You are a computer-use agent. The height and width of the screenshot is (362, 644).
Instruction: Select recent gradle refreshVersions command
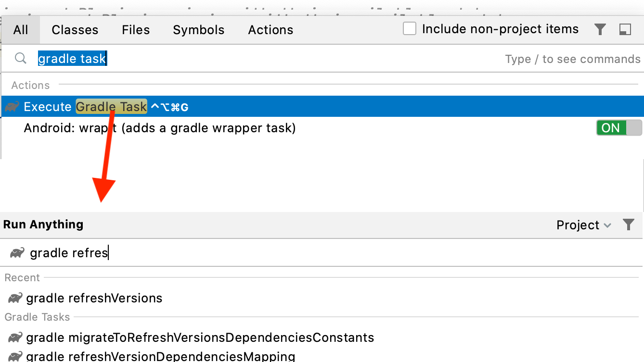click(94, 298)
